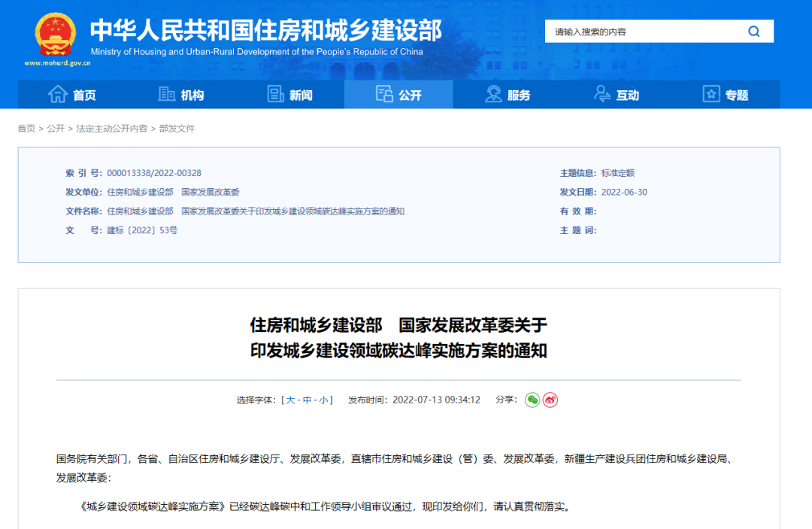Click the national emblem logo

click(x=56, y=35)
